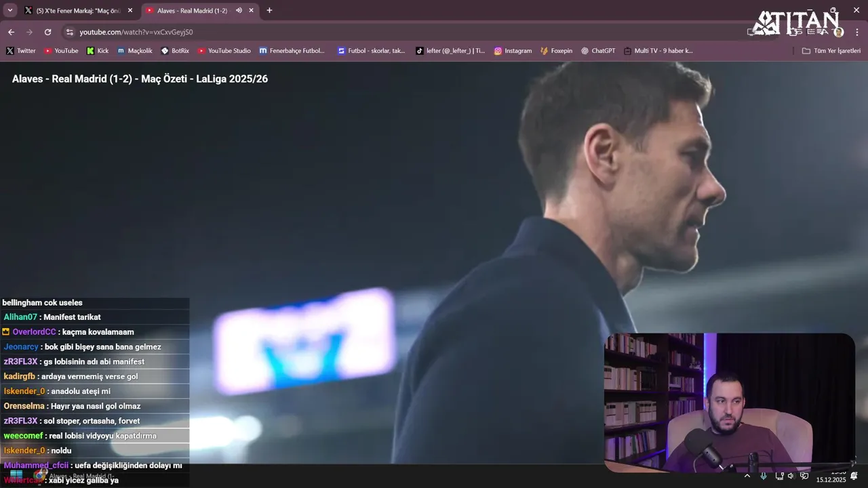
Task: Close the Chrome window with X button
Action: (x=857, y=10)
